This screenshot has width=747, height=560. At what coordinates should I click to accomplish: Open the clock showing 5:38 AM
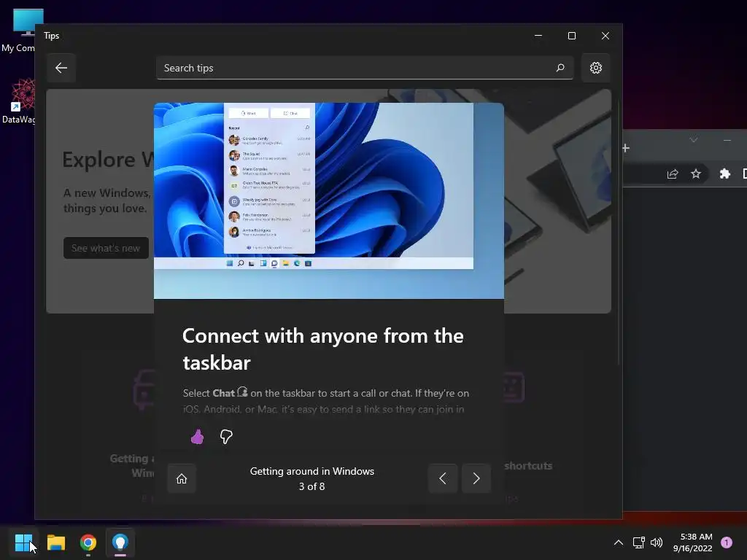pos(693,542)
